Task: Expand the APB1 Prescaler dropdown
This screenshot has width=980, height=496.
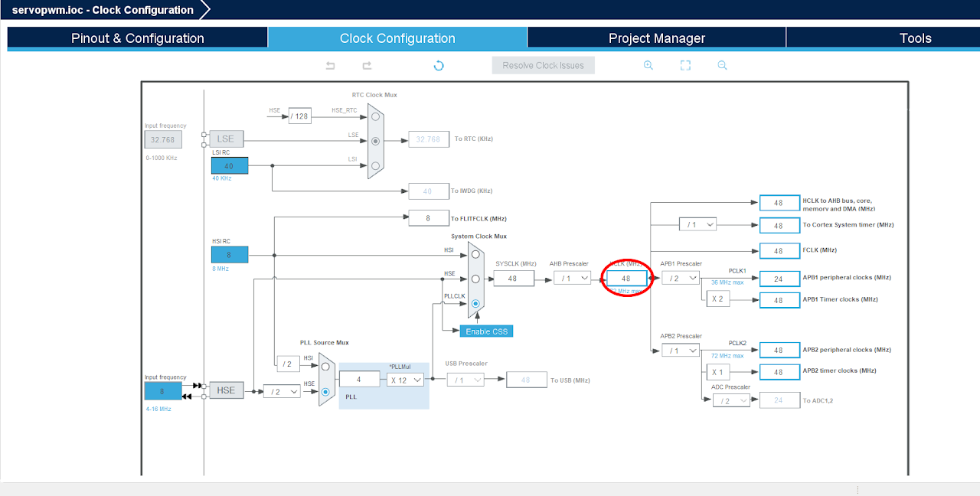Action: tap(681, 279)
